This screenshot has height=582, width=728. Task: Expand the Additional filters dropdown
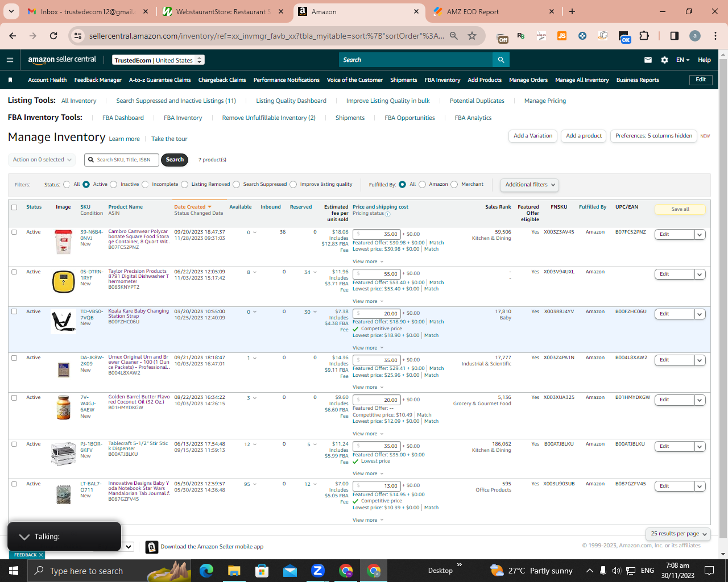[529, 185]
